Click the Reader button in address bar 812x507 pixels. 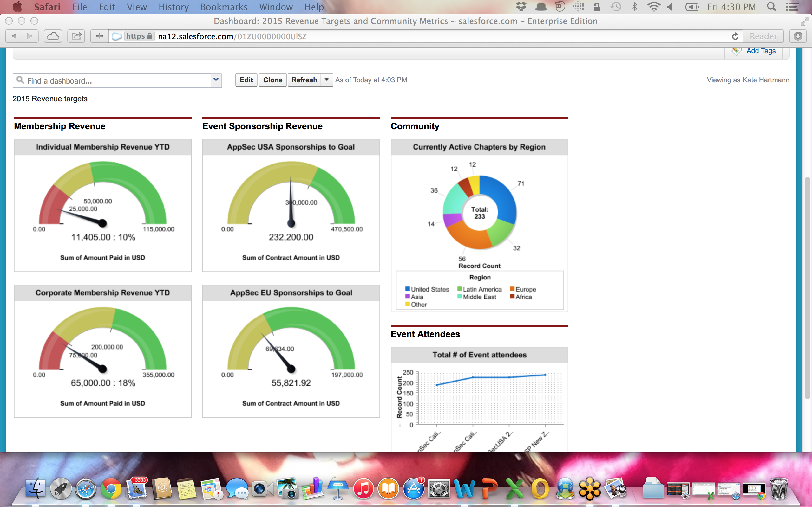pos(763,36)
